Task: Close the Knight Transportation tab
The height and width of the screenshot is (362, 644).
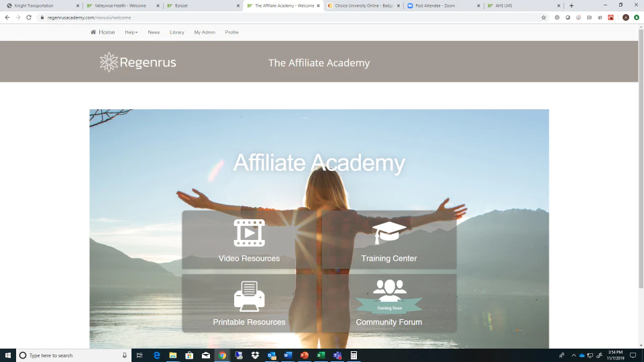Action: 78,6
